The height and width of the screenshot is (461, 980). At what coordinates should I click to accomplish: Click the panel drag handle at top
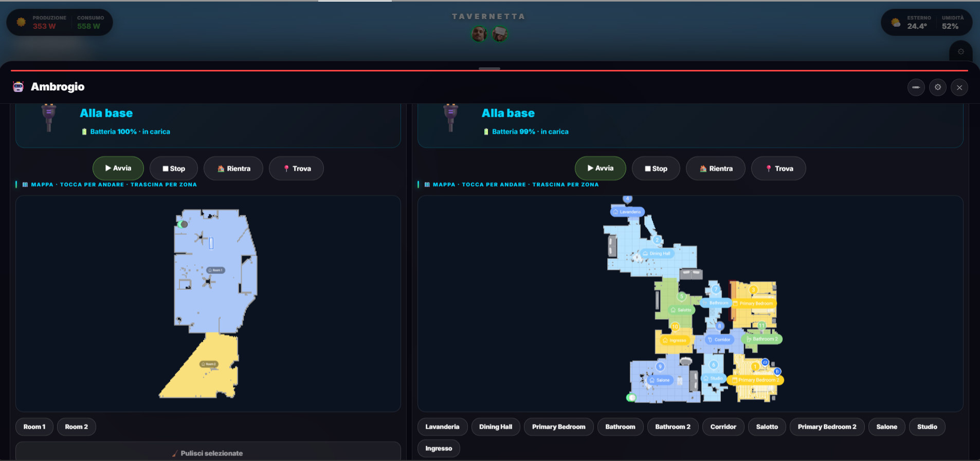[489, 68]
